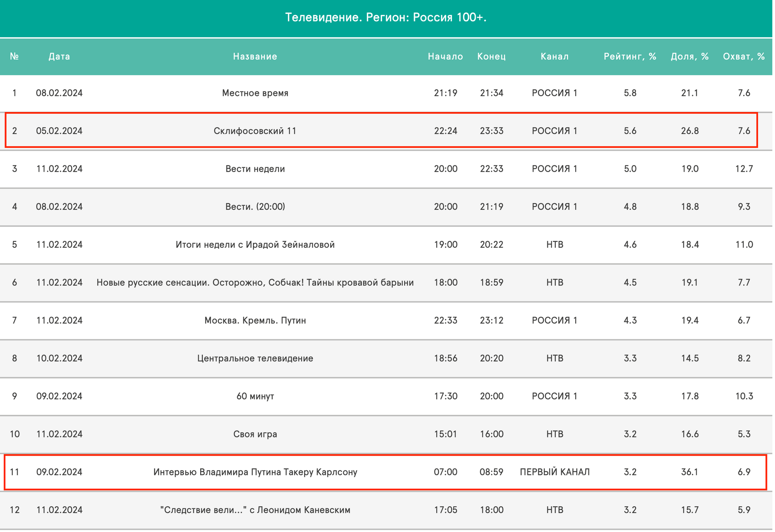This screenshot has height=532, width=775.
Task: Click row number 12
Action: pos(14,510)
